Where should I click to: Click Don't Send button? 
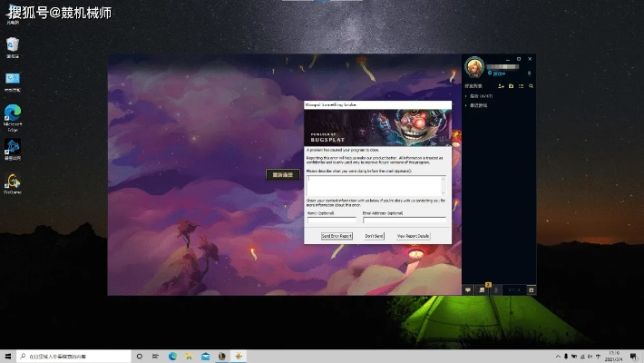(374, 236)
